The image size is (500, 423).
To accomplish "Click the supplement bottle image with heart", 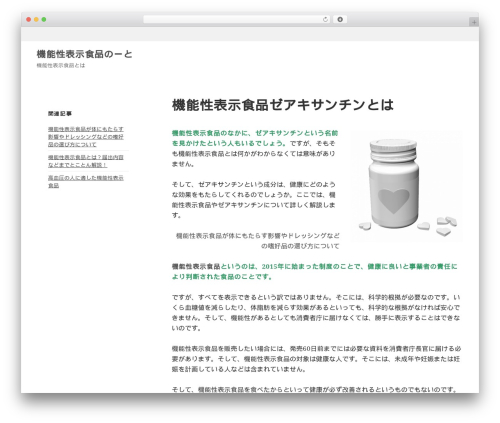I will (x=407, y=186).
